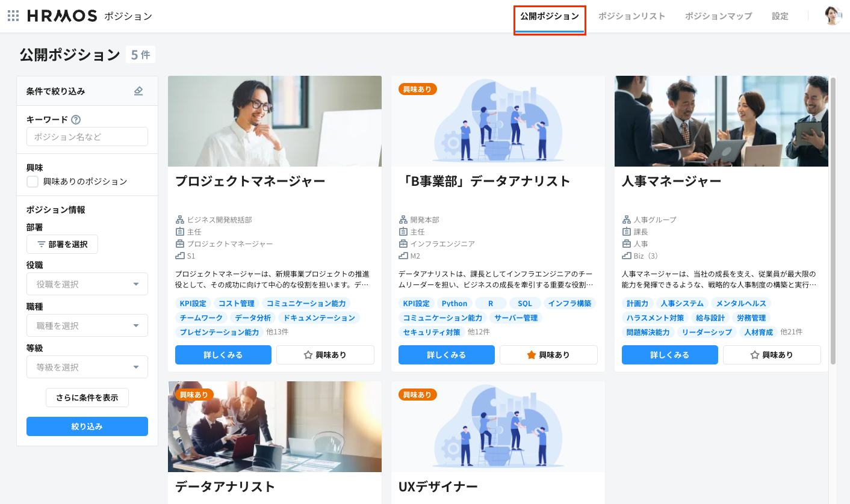Open your profile via the avatar icon
This screenshot has width=850, height=504.
point(833,16)
